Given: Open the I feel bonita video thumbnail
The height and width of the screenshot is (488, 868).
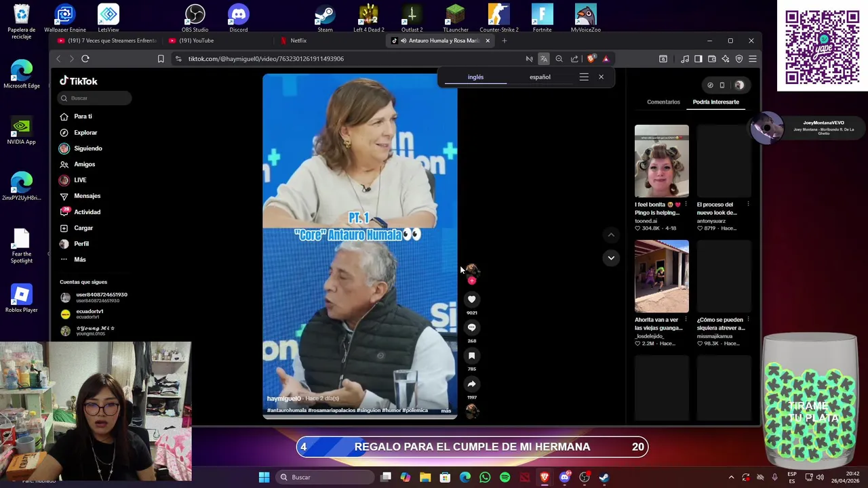Looking at the screenshot, I should point(661,161).
